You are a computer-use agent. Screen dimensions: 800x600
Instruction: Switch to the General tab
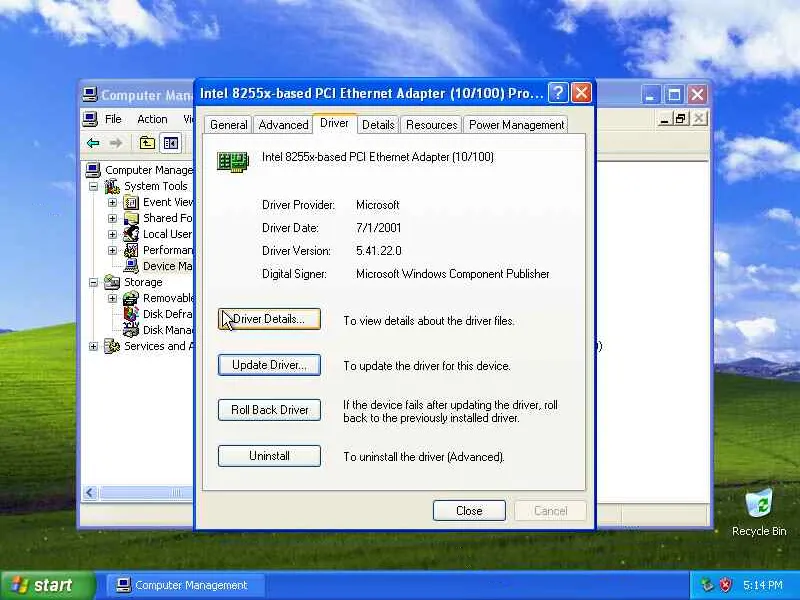(228, 125)
